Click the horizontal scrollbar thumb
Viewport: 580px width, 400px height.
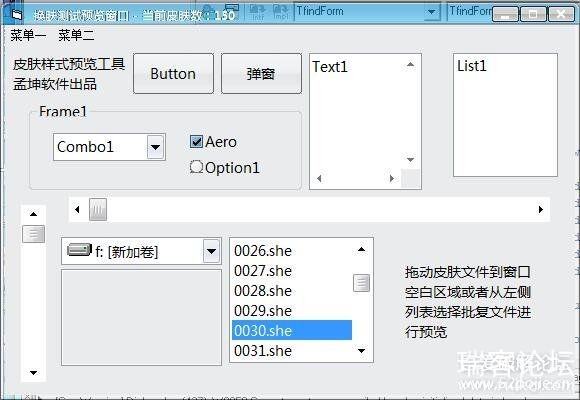tap(98, 209)
